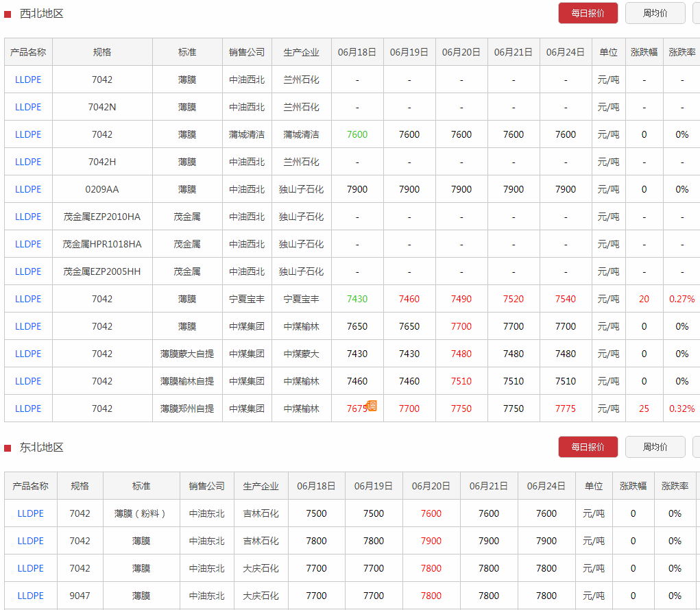Click the 东北地区 section title
This screenshot has height=610, width=700.
pyautogui.click(x=42, y=447)
